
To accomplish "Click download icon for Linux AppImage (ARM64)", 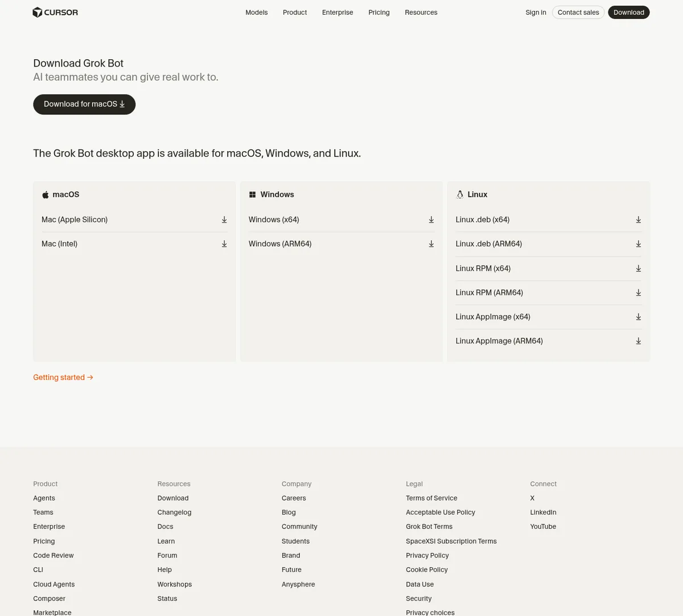I will pyautogui.click(x=639, y=341).
